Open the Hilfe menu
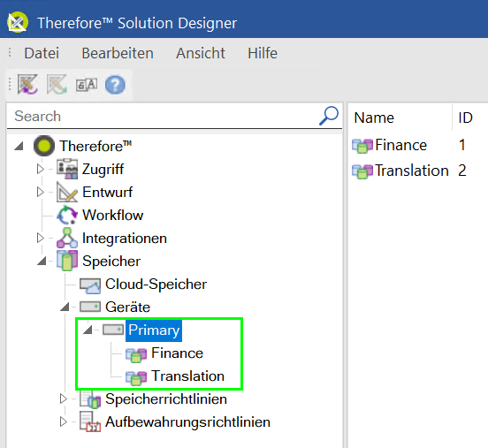 coord(263,53)
